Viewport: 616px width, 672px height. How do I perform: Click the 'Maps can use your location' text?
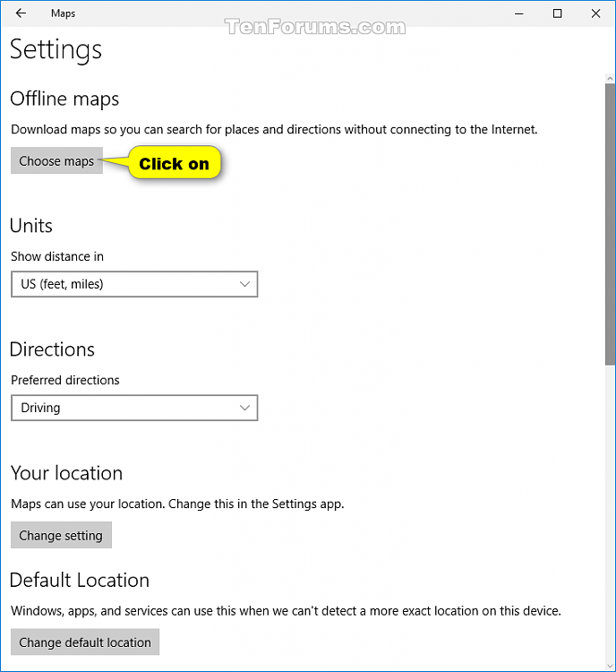point(177,504)
